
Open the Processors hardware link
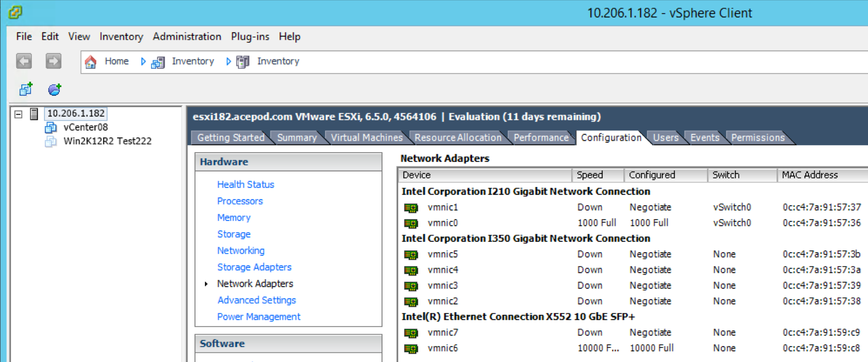click(x=240, y=201)
